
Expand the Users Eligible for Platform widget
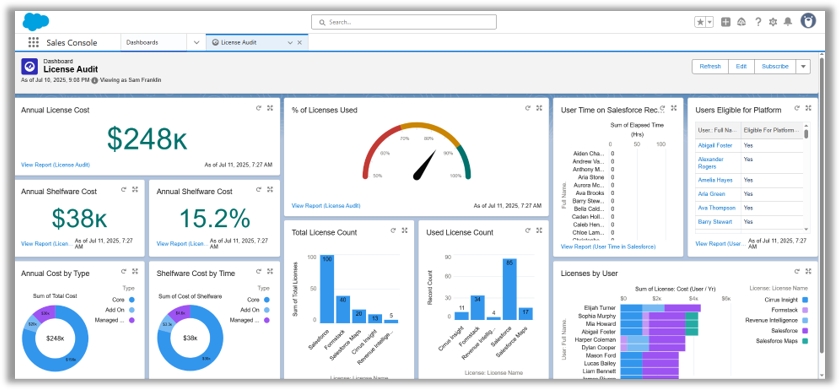coord(808,108)
